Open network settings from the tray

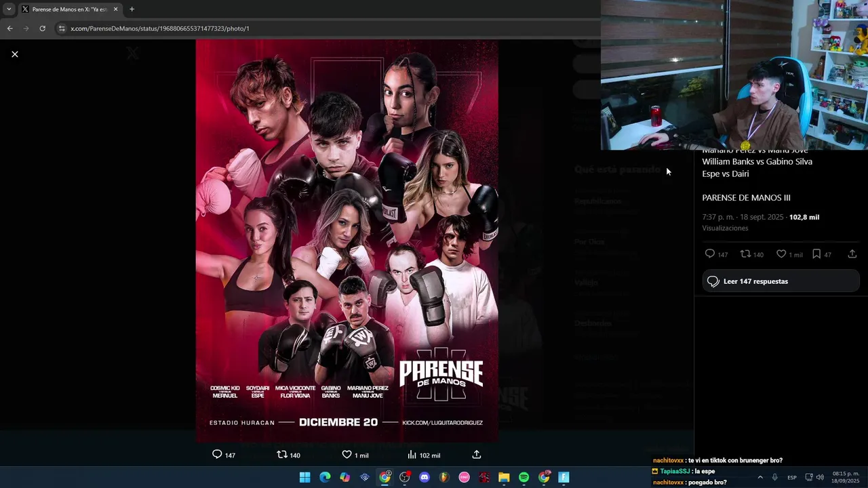(x=809, y=477)
